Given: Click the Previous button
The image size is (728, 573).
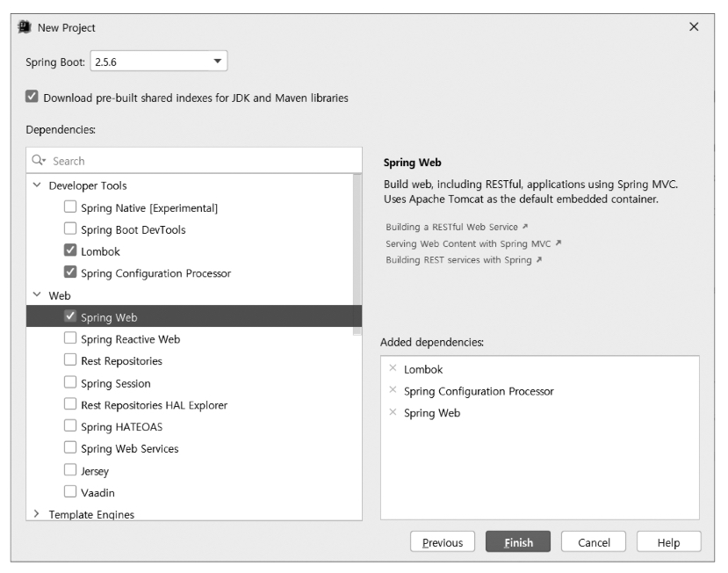Looking at the screenshot, I should click(443, 542).
